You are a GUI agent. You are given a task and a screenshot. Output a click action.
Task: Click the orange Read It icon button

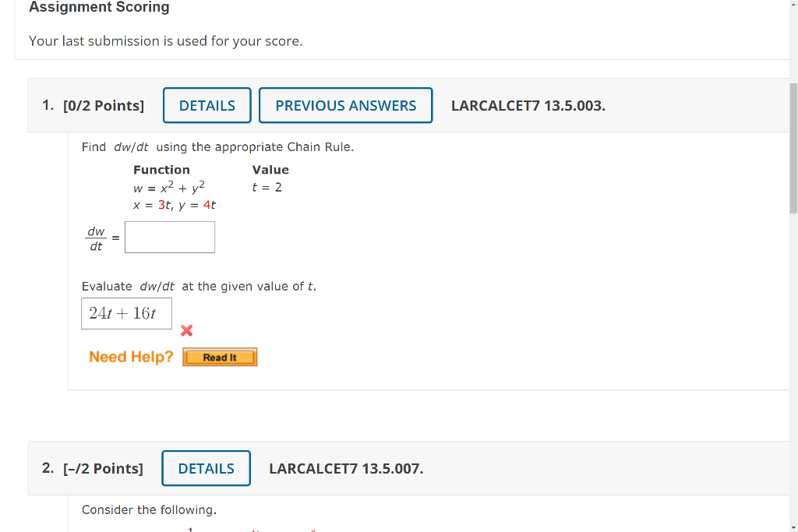(x=220, y=357)
